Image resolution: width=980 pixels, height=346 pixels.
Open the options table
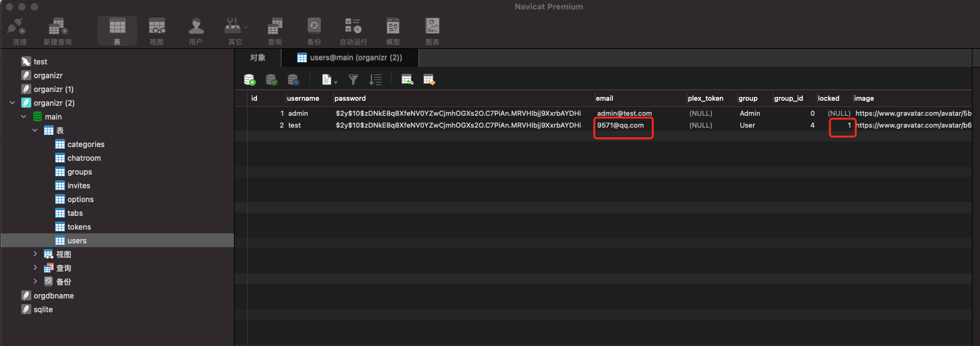(x=81, y=200)
